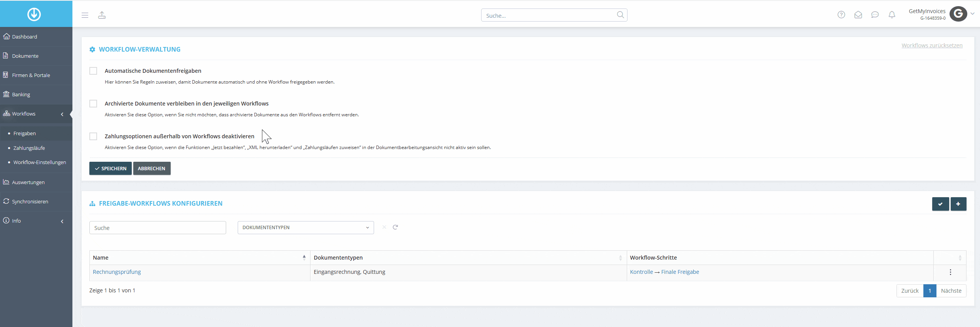The image size is (980, 327).
Task: Open Dashboard in the sidebar
Action: [x=36, y=37]
